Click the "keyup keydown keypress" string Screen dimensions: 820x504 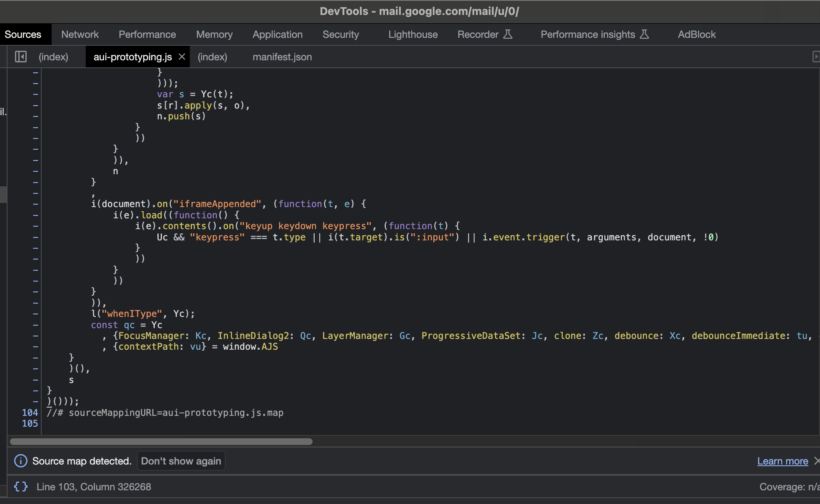pos(306,226)
